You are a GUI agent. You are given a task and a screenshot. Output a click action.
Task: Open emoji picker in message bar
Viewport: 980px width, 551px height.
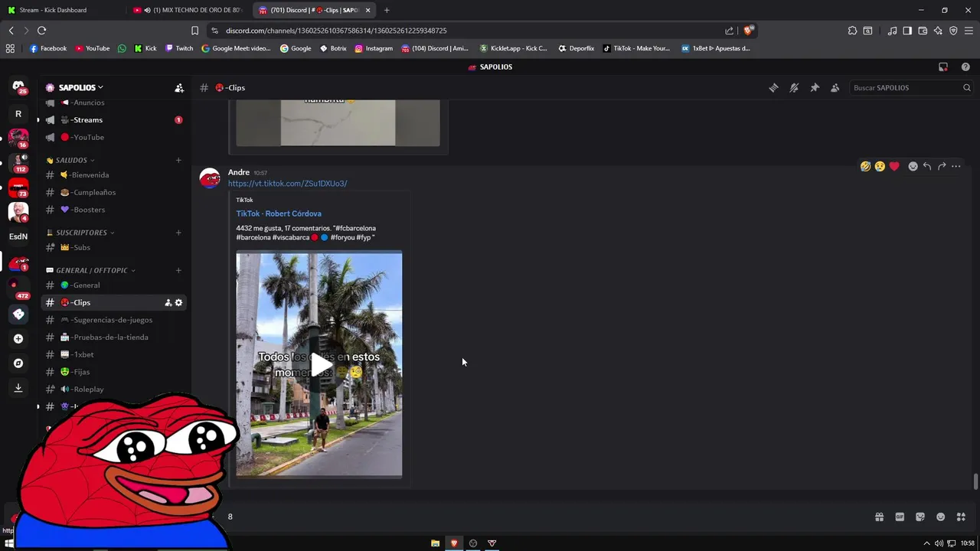click(x=941, y=517)
